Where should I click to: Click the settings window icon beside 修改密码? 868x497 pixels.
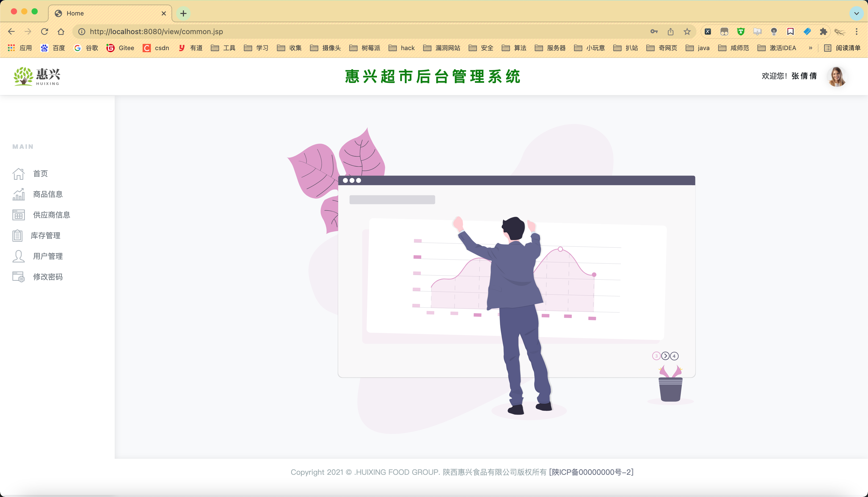pyautogui.click(x=18, y=277)
